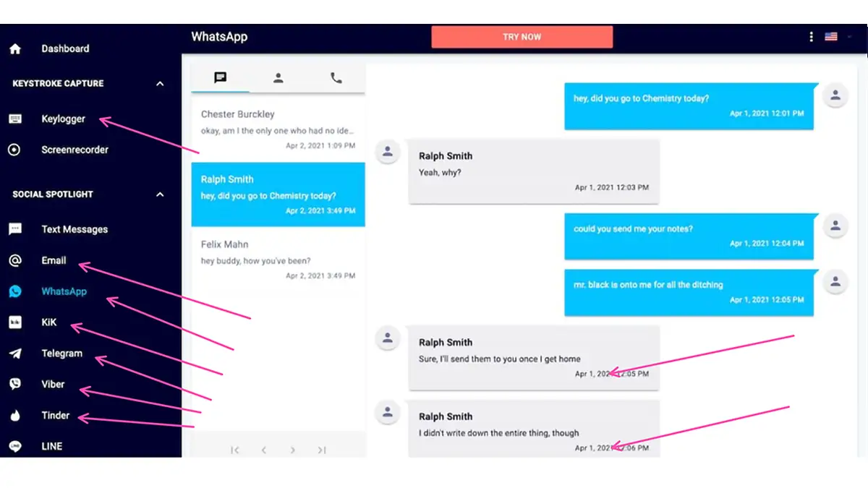Viewport: 868px width, 488px height.
Task: Switch to the calls phone tab
Action: point(336,78)
